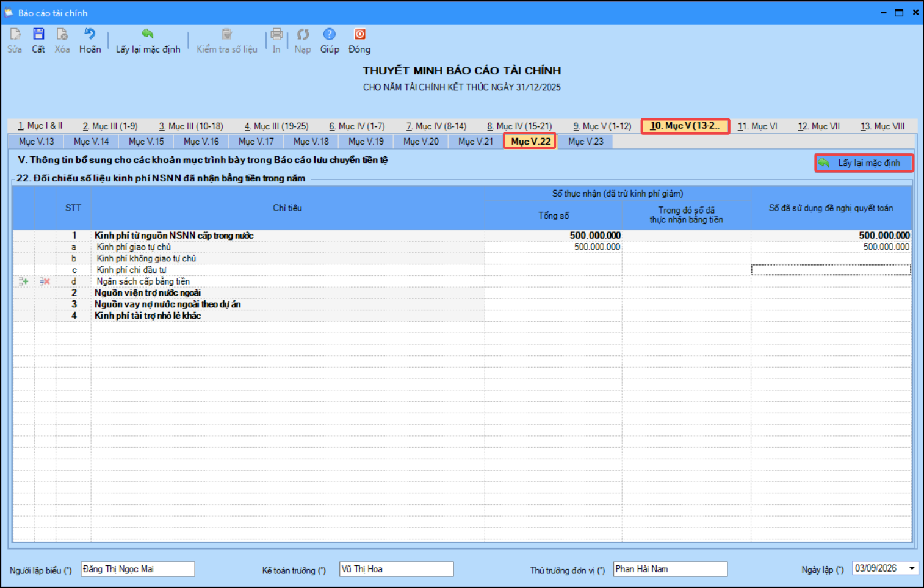
Task: Click the Kế toán trưởng input field
Action: click(x=397, y=569)
